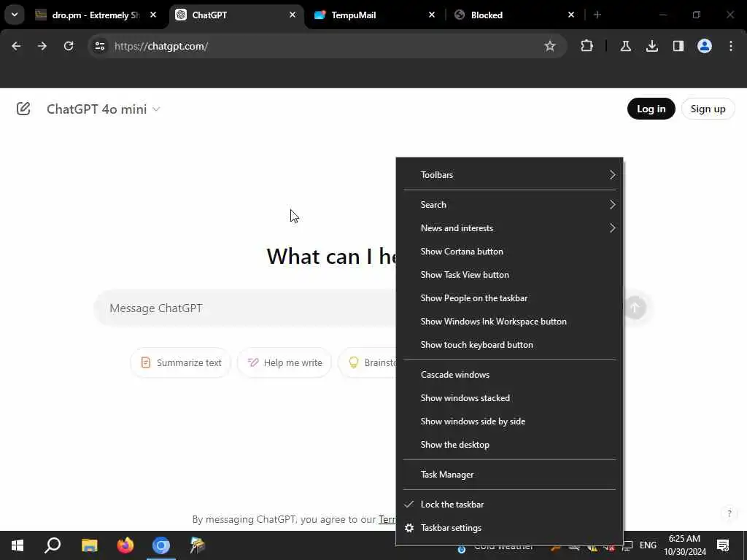Open the ChatGPT 4o mini model dropdown
747x560 pixels.
pos(104,109)
